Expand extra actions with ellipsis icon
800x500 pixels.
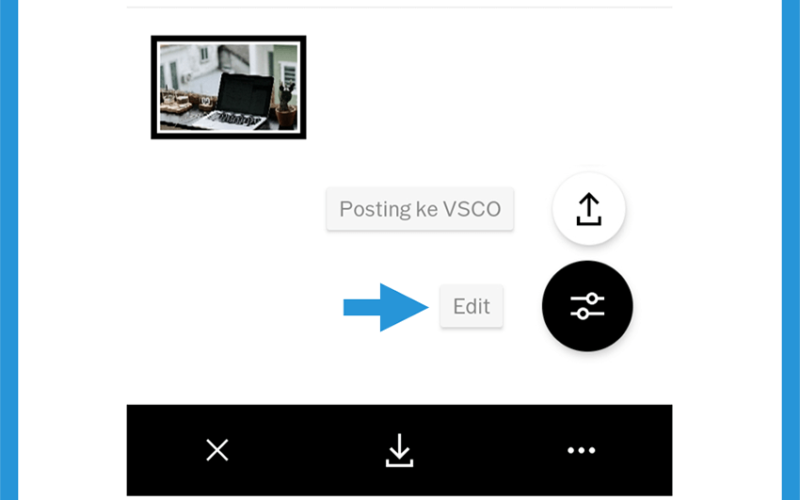(x=581, y=450)
